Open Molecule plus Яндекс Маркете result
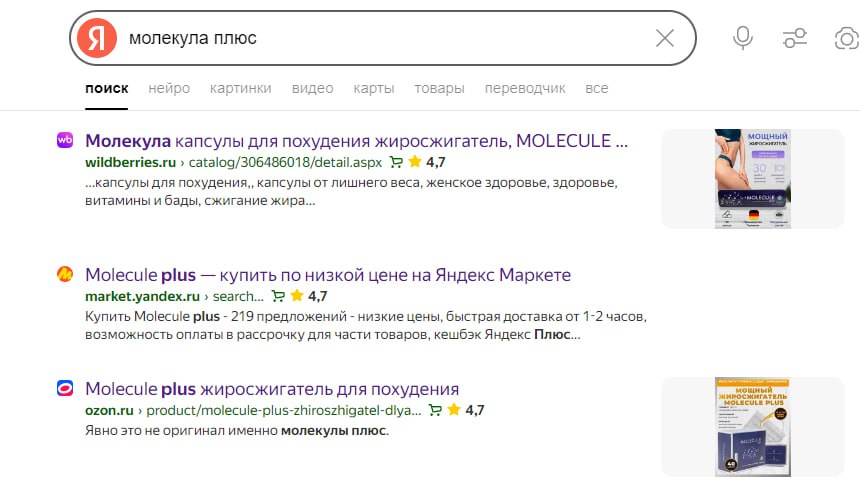Screen dimensions: 860x504 (328, 275)
